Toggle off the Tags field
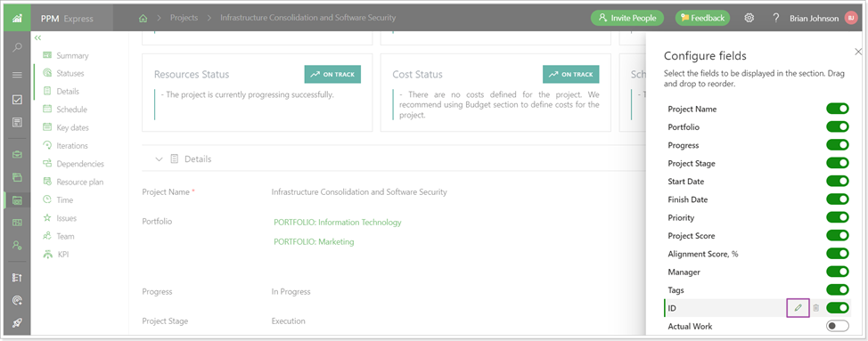 837,289
